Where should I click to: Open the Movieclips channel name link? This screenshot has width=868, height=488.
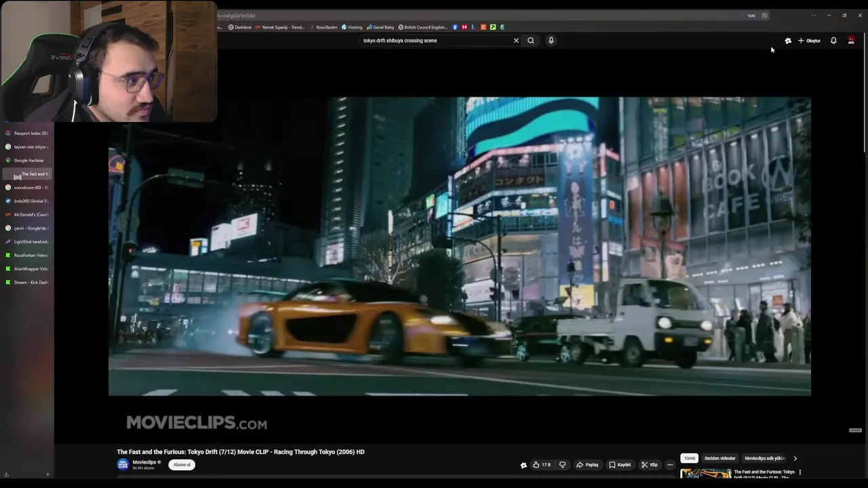pos(144,462)
